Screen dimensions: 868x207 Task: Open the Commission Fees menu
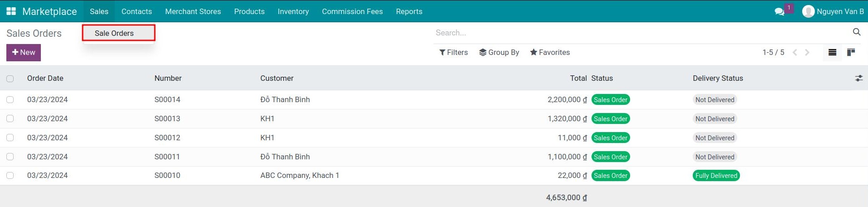[x=352, y=11]
